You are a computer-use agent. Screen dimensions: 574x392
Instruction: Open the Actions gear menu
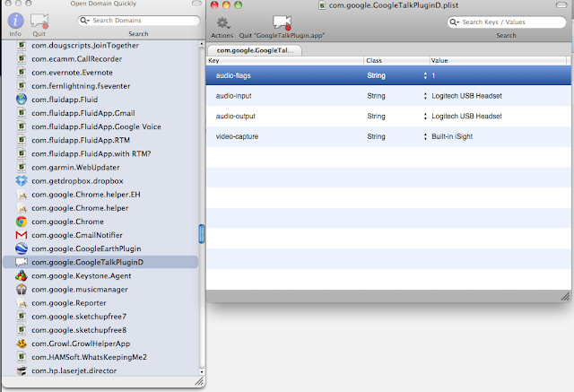(222, 23)
